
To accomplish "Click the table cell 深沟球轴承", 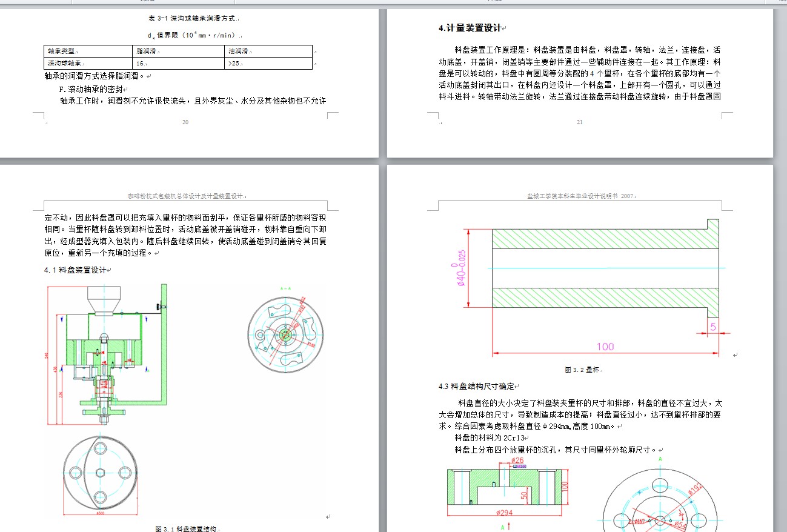I will point(88,63).
